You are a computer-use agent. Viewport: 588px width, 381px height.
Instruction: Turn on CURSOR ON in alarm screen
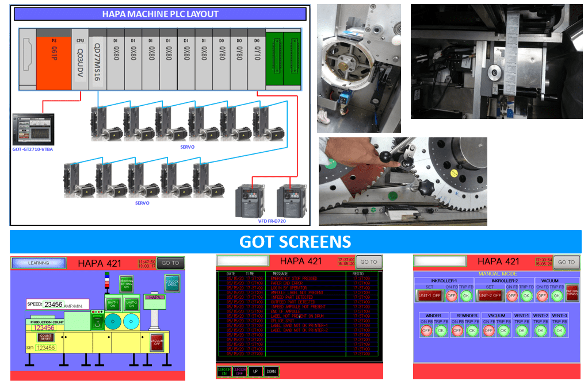(224, 371)
